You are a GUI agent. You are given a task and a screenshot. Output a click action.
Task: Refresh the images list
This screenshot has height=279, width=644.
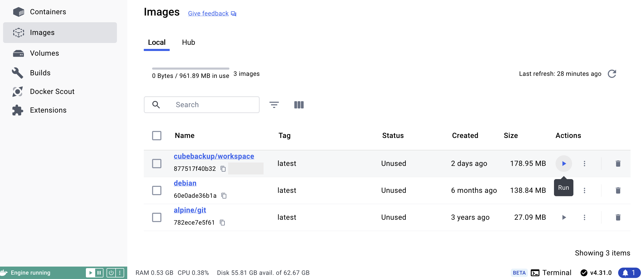coord(612,74)
